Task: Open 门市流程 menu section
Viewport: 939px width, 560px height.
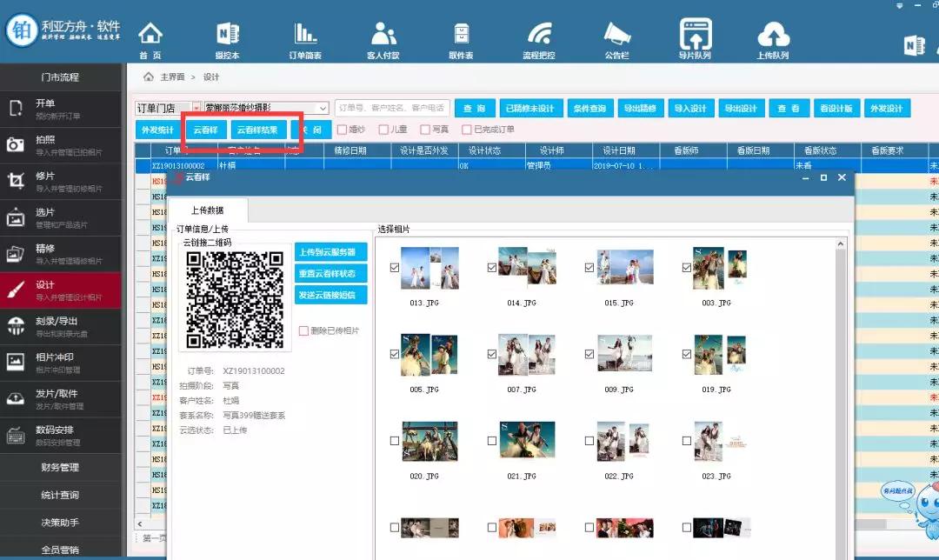Action: tap(60, 77)
